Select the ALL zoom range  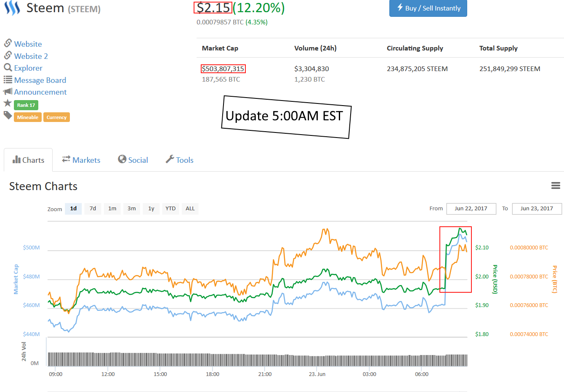tap(190, 209)
